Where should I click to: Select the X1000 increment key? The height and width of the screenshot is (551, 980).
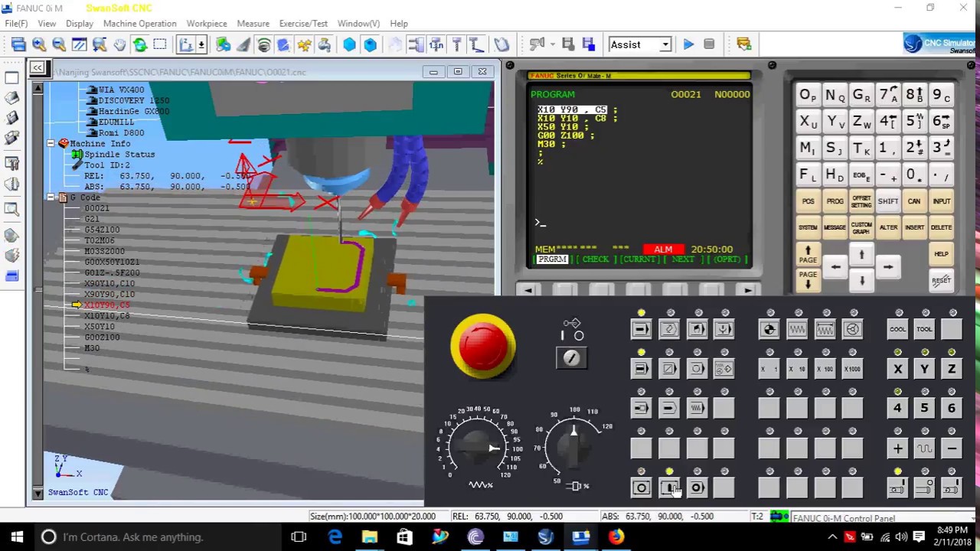[x=852, y=369]
